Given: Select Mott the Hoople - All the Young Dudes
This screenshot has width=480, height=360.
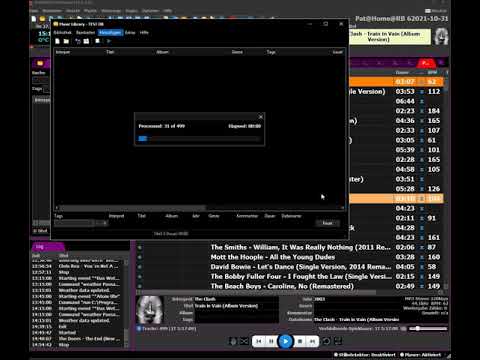Looking at the screenshot, I should pos(272,257).
